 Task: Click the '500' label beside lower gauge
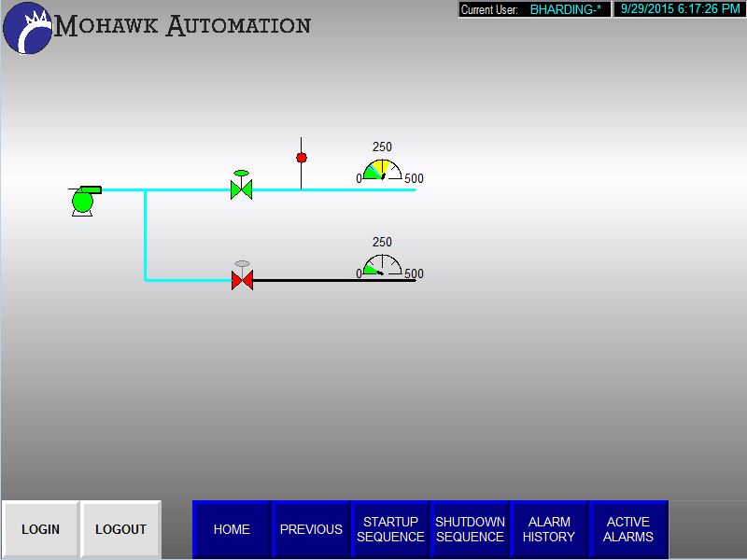pos(414,273)
